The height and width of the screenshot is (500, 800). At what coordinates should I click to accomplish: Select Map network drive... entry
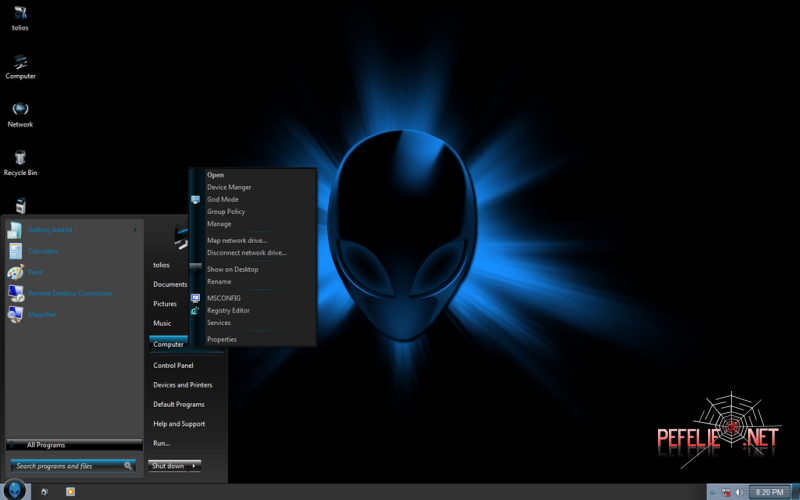pos(237,240)
